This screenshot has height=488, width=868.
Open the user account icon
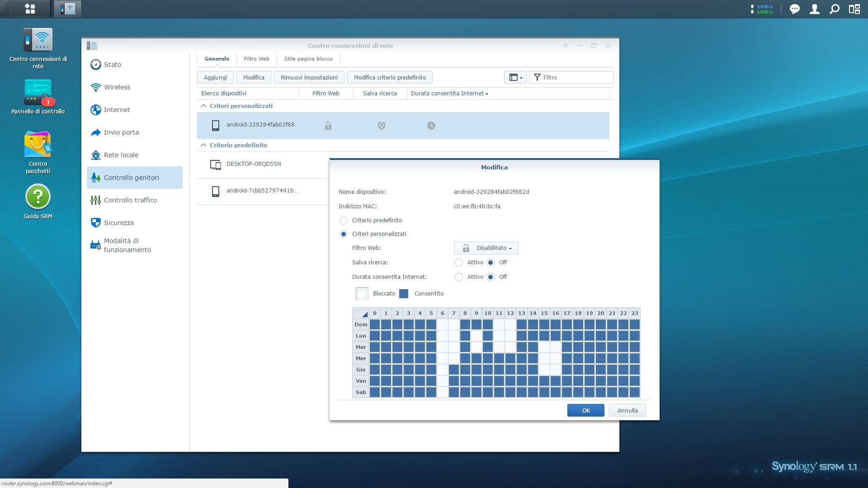(814, 9)
